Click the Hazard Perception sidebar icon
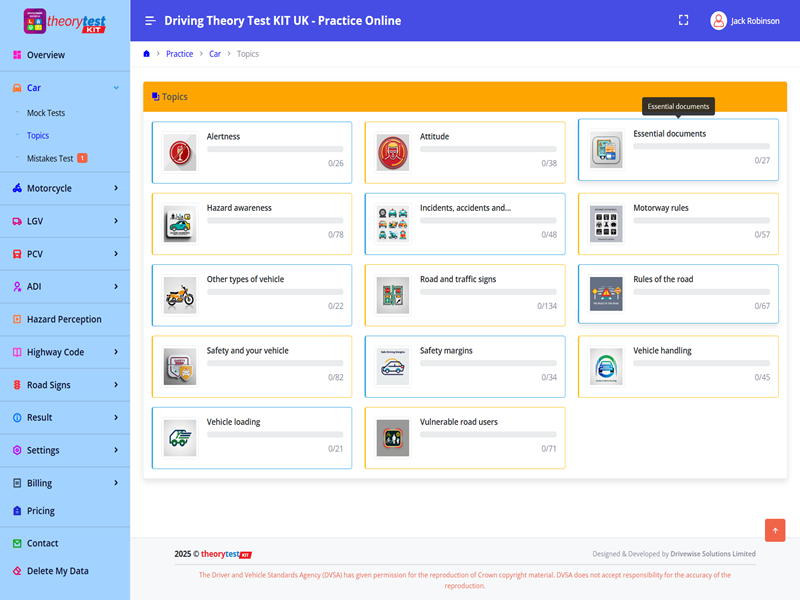 click(17, 319)
